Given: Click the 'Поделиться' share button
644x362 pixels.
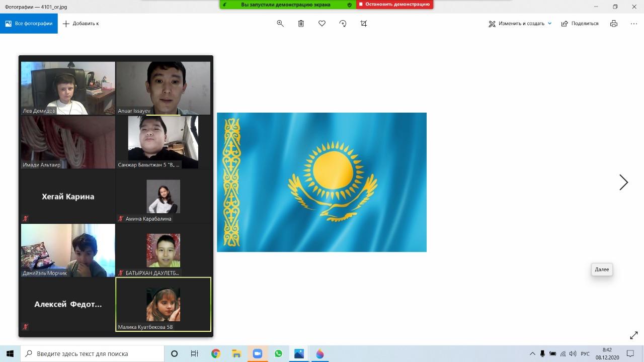Looking at the screenshot, I should 580,24.
